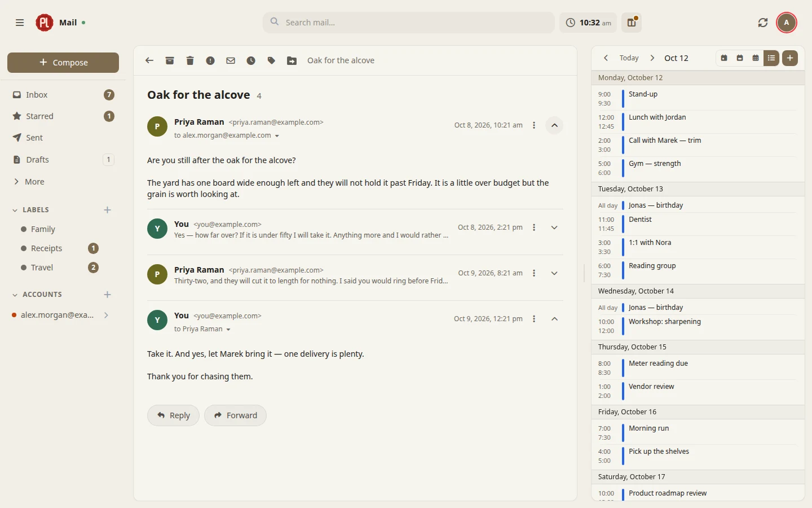812x508 pixels.
Task: Add a new mail account
Action: (x=108, y=295)
